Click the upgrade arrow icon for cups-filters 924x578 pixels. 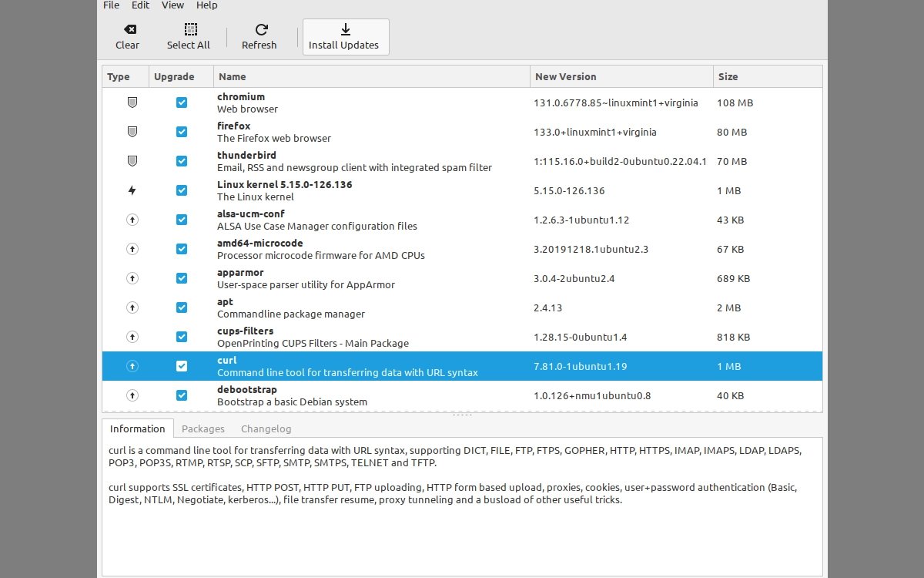pyautogui.click(x=132, y=337)
